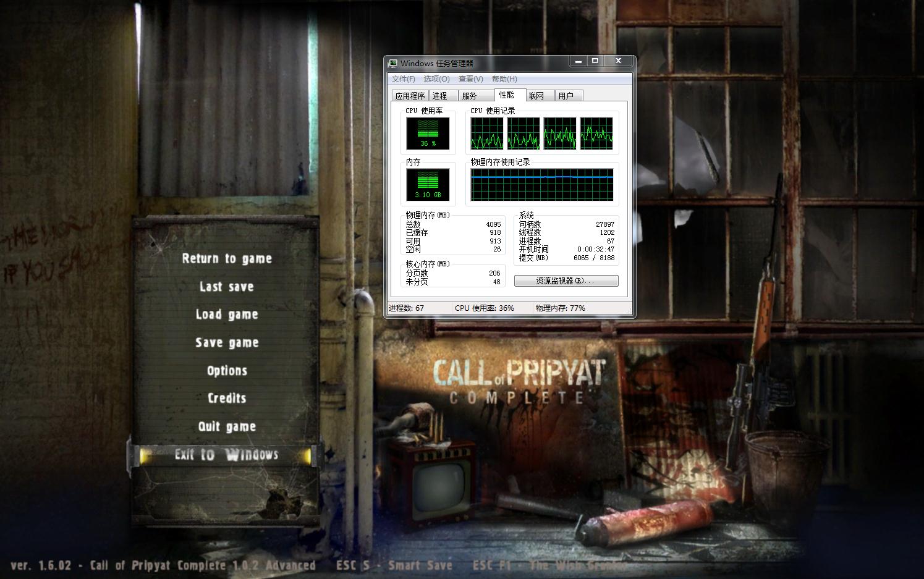Select Quit game
Image resolution: width=924 pixels, height=579 pixels.
point(227,426)
